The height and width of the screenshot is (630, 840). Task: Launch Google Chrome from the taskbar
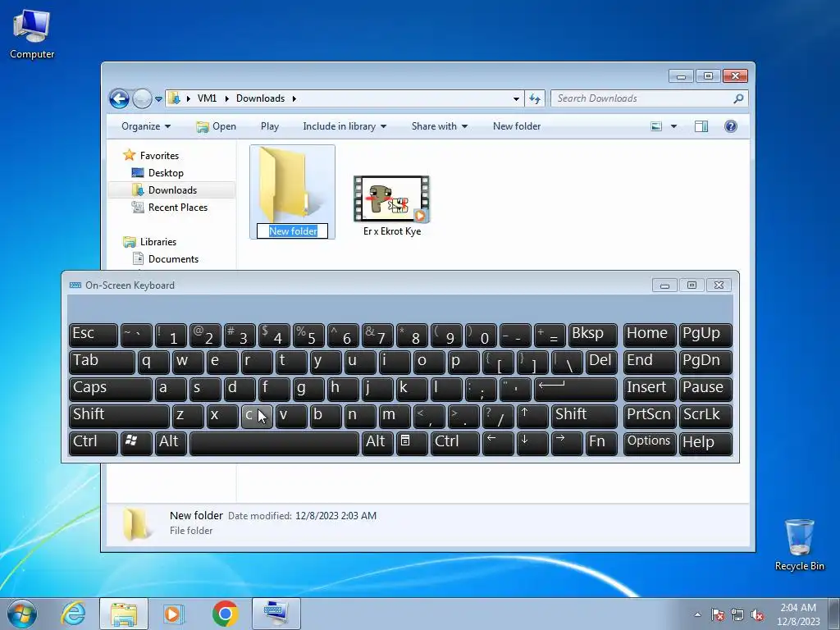pos(225,614)
